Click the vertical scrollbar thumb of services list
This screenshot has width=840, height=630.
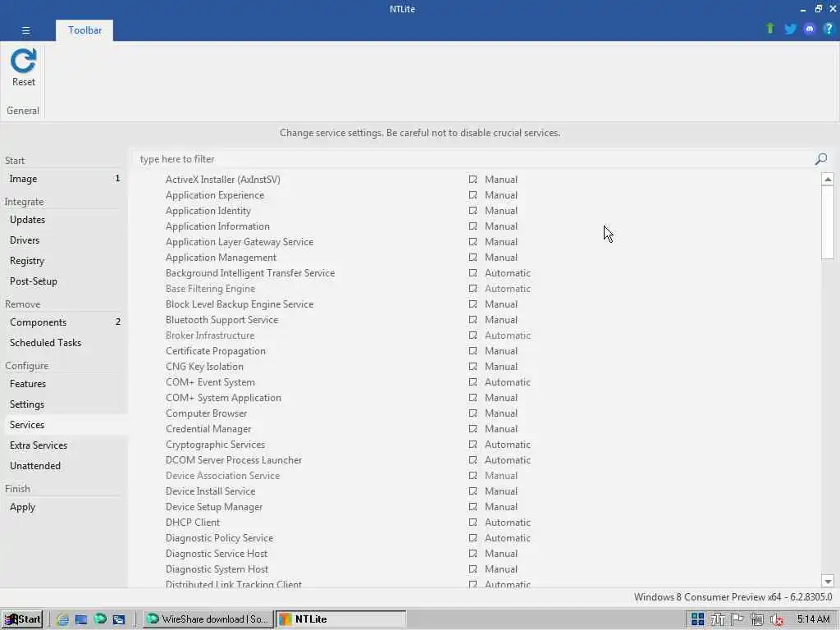click(828, 223)
